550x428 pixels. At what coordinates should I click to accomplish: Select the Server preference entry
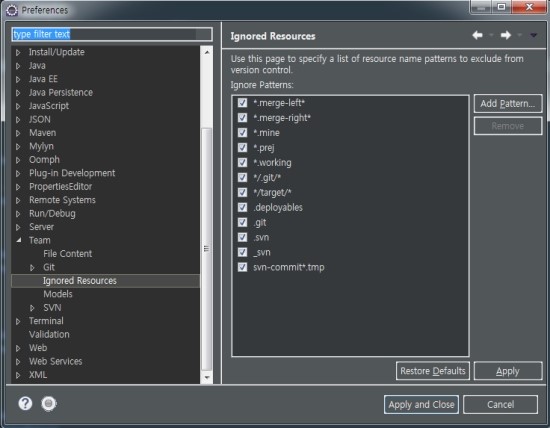point(41,227)
